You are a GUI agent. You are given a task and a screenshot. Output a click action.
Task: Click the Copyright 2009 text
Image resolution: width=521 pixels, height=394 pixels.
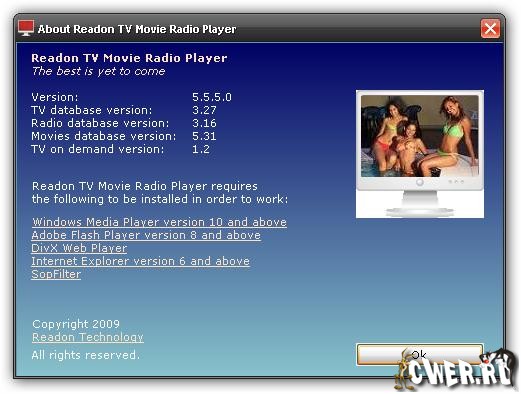click(x=76, y=324)
